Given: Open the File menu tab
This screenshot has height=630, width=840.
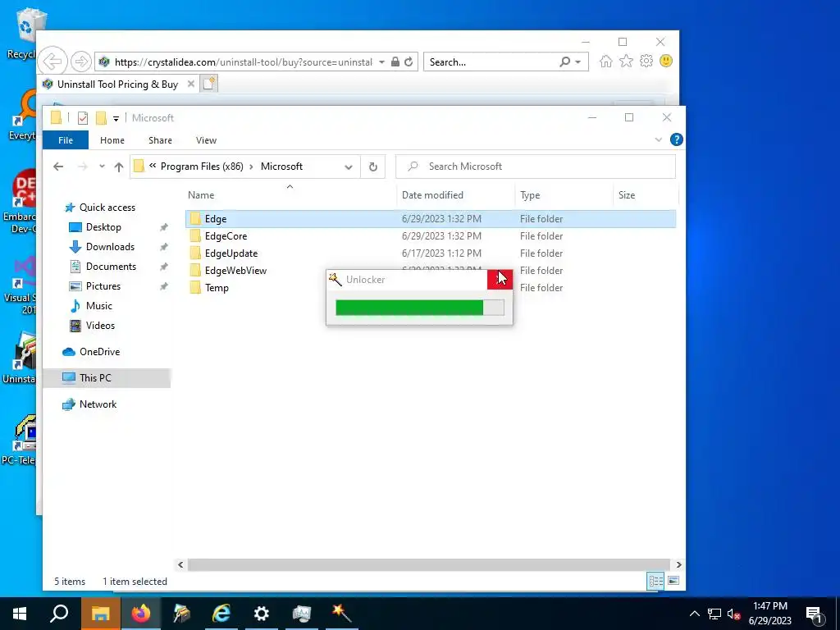Looking at the screenshot, I should tap(66, 140).
